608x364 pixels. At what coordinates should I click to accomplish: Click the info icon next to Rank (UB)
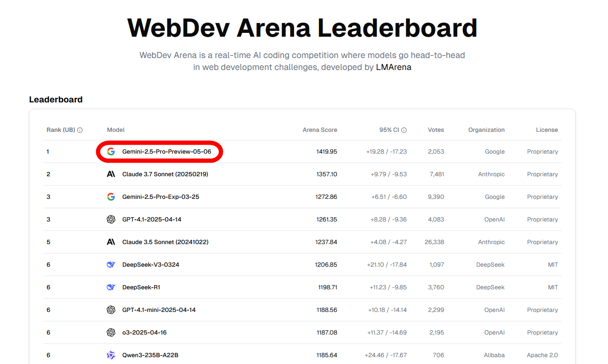80,130
